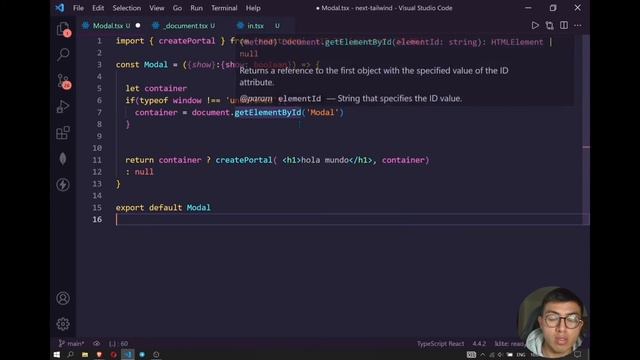Click the 'const Modal' declaration on line 3

click(x=142, y=64)
